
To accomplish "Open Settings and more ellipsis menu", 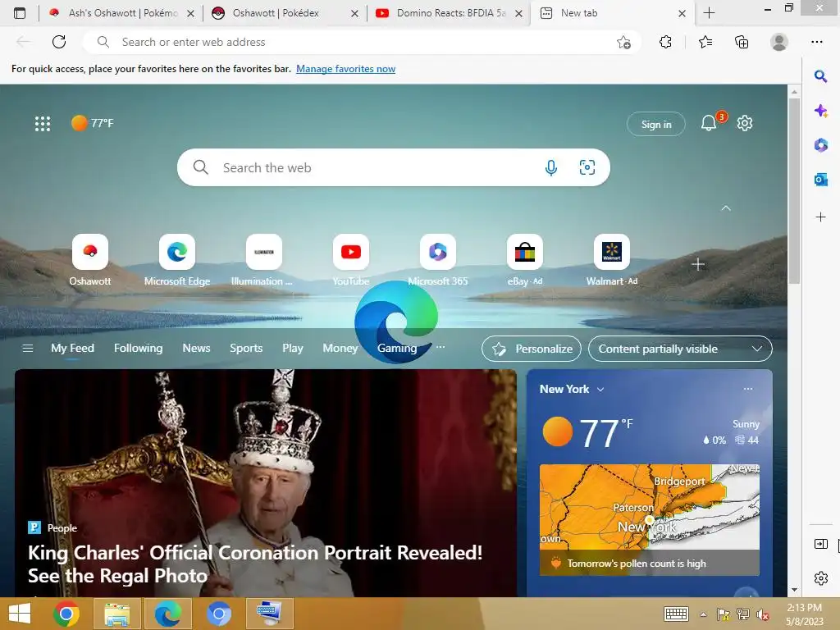I will (816, 42).
